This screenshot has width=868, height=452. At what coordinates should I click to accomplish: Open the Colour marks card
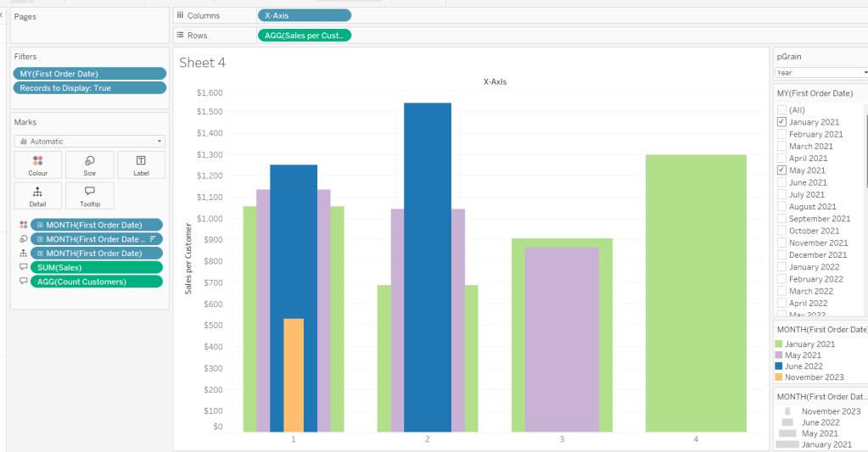pos(37,165)
